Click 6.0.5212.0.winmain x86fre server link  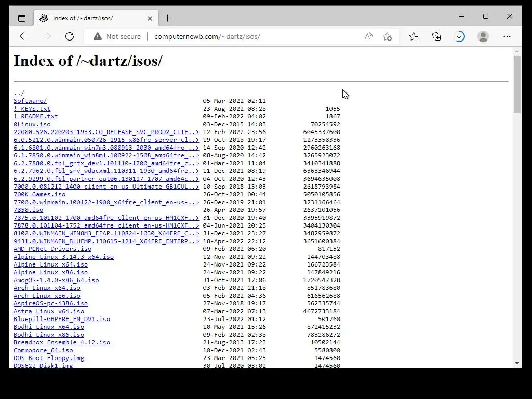point(106,140)
